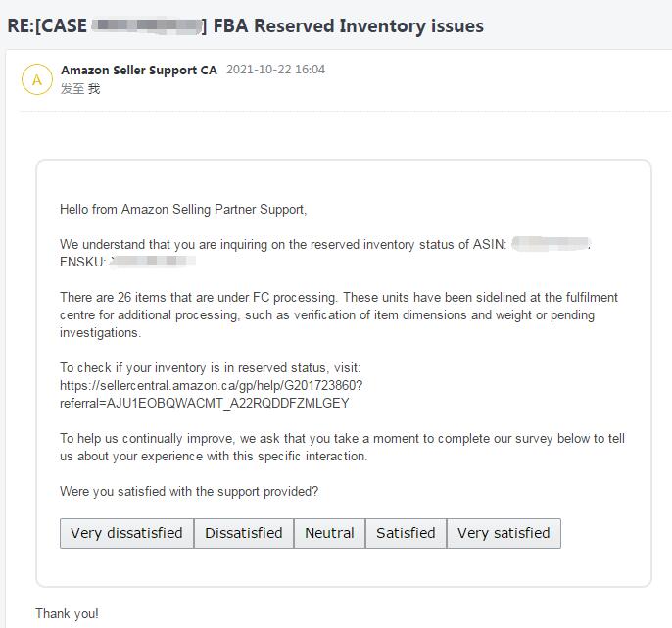This screenshot has width=672, height=628.
Task: Click the Hello from Amazon Selling Partner Support greeting
Action: (x=183, y=210)
